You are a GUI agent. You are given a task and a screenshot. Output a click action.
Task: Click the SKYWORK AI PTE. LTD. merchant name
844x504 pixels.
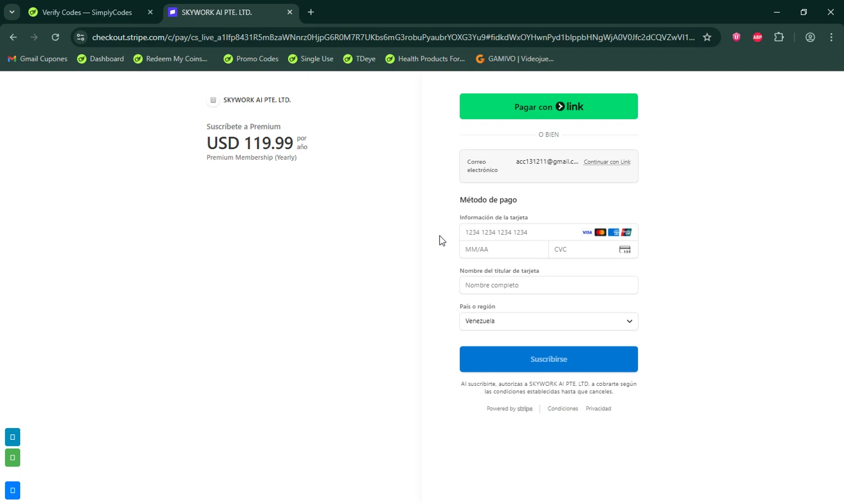point(257,100)
